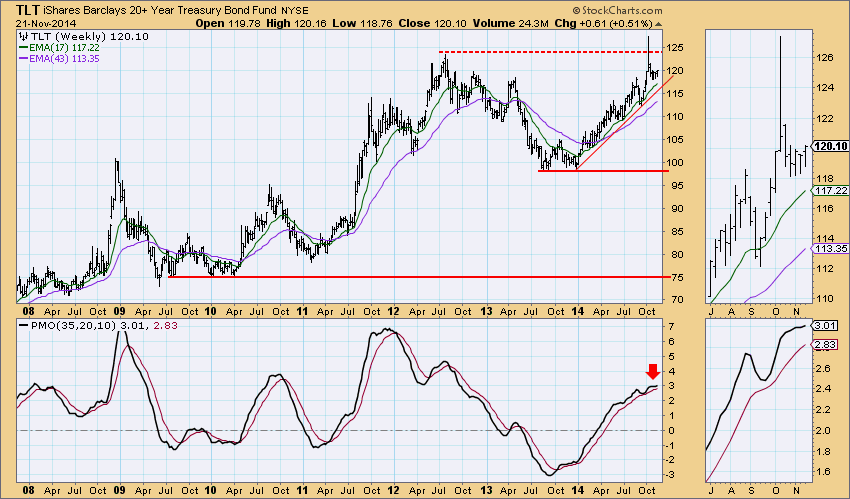Click the 2009 year label on the PMO axis
850x499 pixels.
click(120, 490)
